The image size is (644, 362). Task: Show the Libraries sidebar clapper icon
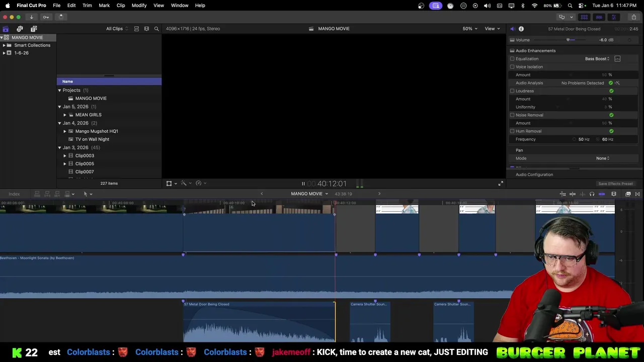(x=6, y=29)
